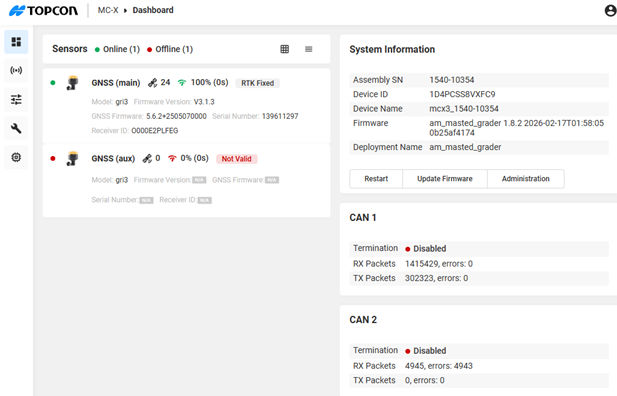This screenshot has height=396, width=617.
Task: Filter sensors by Online (1)
Action: pos(117,49)
